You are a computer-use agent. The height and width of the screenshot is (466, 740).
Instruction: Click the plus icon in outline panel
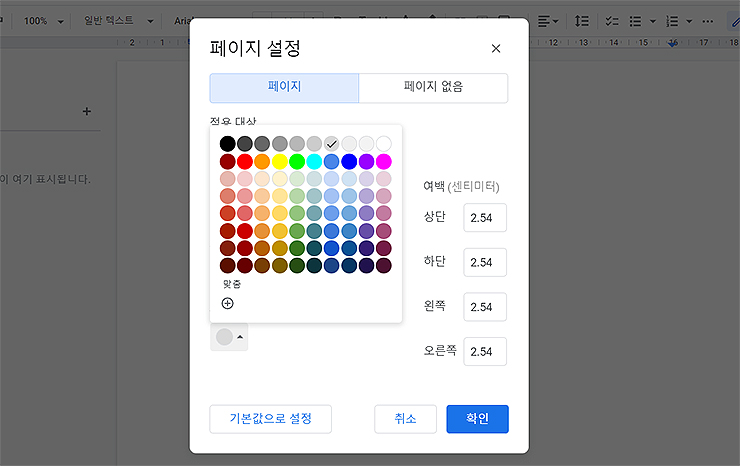[86, 111]
